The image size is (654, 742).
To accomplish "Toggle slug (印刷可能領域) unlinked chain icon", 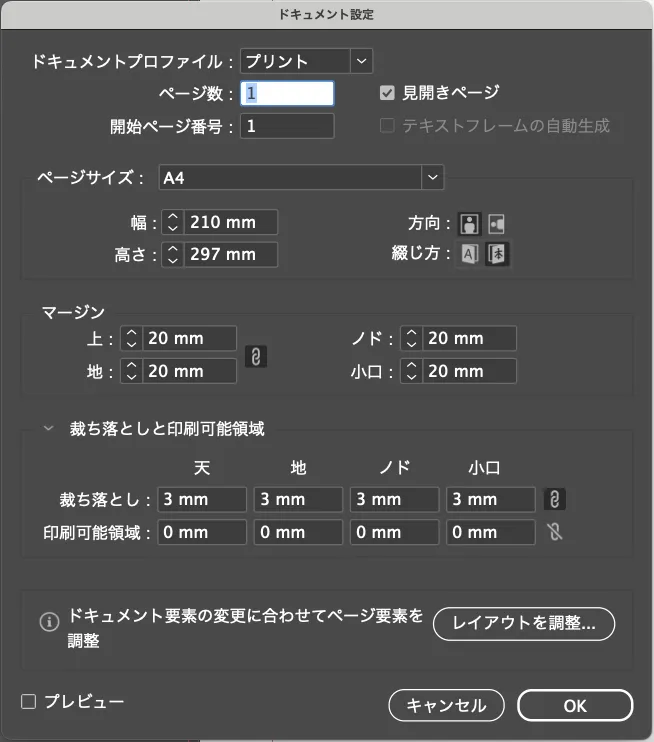I will [x=555, y=532].
